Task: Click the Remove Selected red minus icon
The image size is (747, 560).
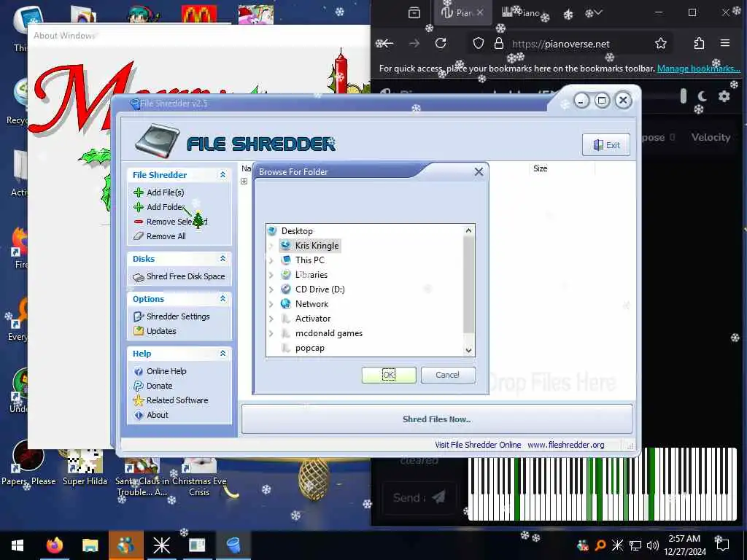Action: [139, 222]
